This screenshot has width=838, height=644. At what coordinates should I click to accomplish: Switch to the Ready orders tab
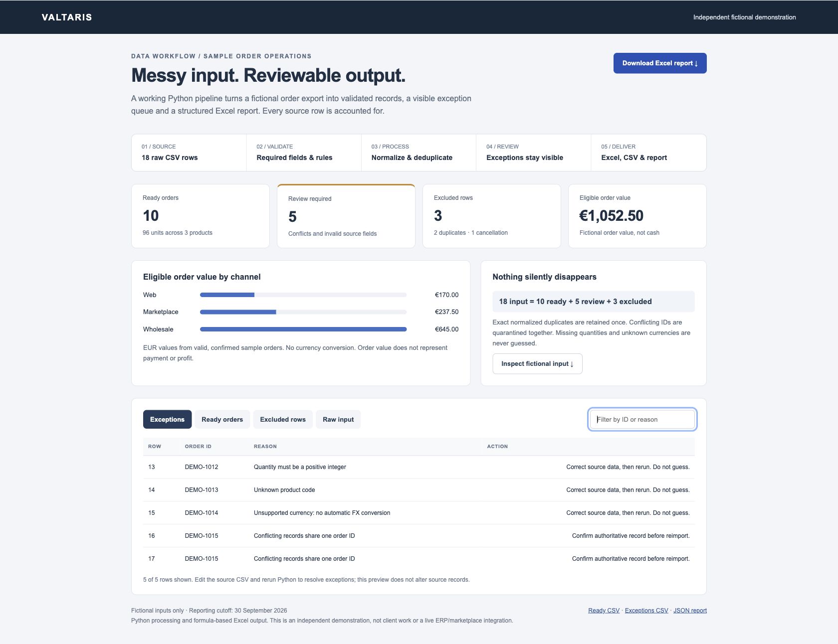(x=222, y=420)
